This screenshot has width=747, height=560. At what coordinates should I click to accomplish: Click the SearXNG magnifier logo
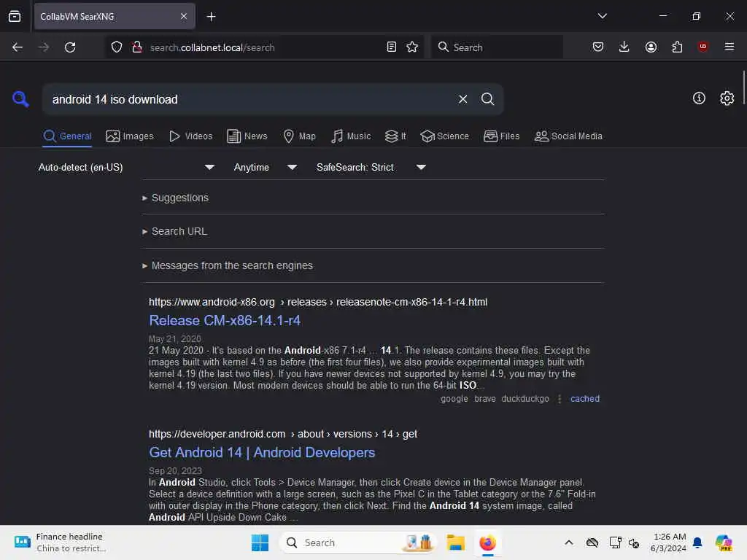click(x=20, y=99)
